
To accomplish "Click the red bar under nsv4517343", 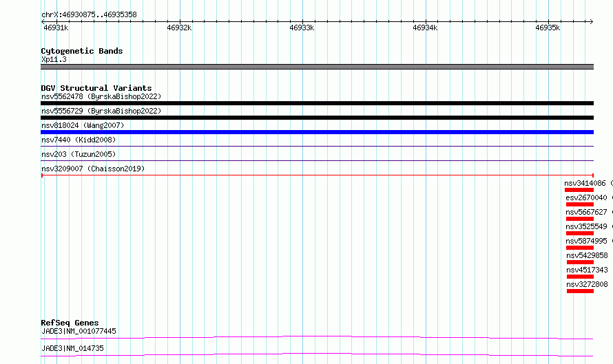I will [x=580, y=277].
